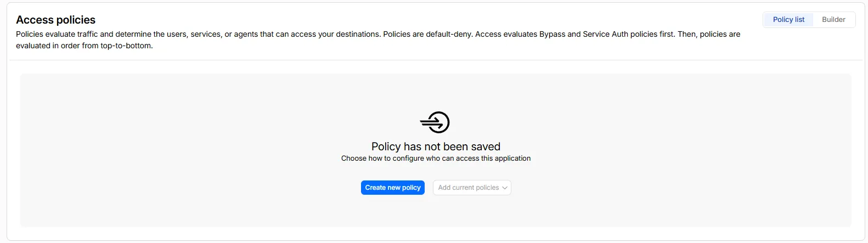Click the words 'Policy list' in view switcher
Image resolution: width=868 pixels, height=243 pixels.
788,19
